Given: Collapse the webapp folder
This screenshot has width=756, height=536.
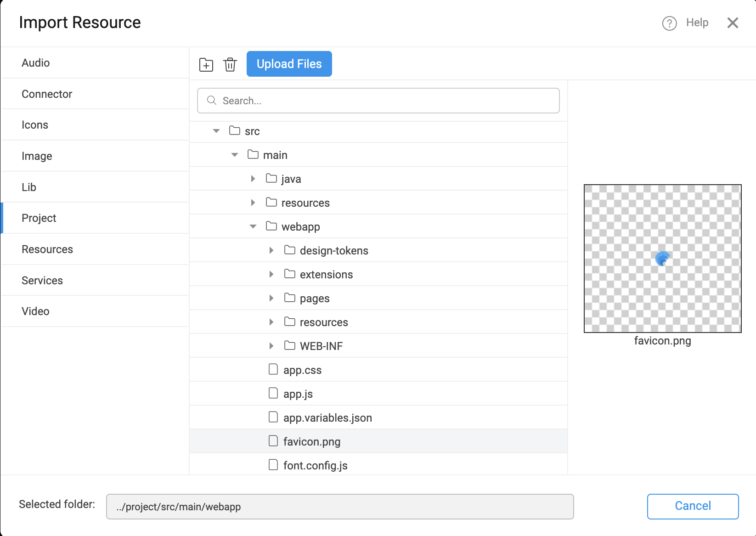Looking at the screenshot, I should (253, 226).
